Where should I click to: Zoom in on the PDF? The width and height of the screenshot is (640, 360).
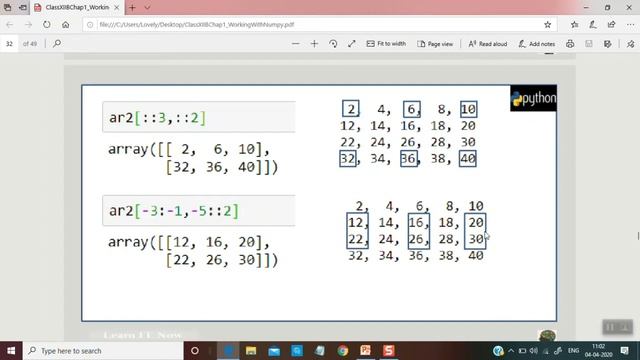(x=314, y=44)
